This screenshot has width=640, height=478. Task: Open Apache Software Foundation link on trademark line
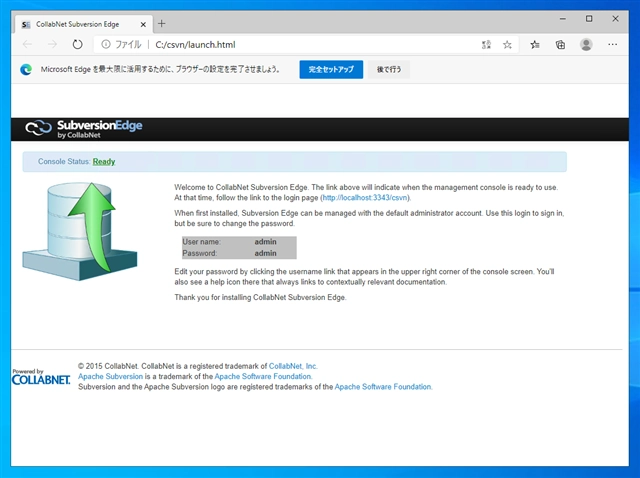pyautogui.click(x=263, y=376)
